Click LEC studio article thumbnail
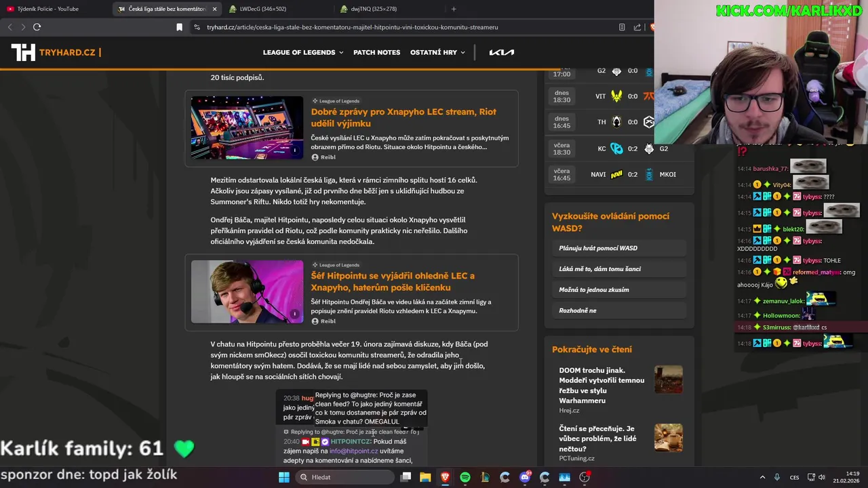868x488 pixels. pyautogui.click(x=247, y=127)
